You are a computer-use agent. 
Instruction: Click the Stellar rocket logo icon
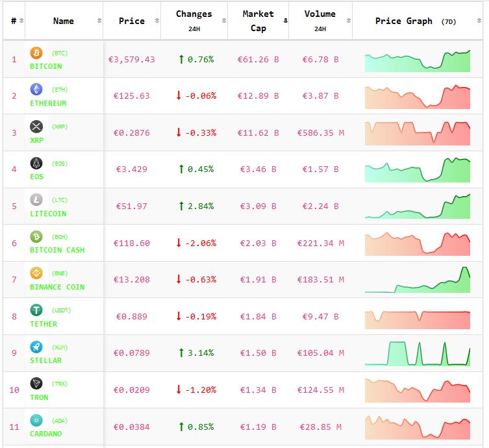[x=36, y=347]
